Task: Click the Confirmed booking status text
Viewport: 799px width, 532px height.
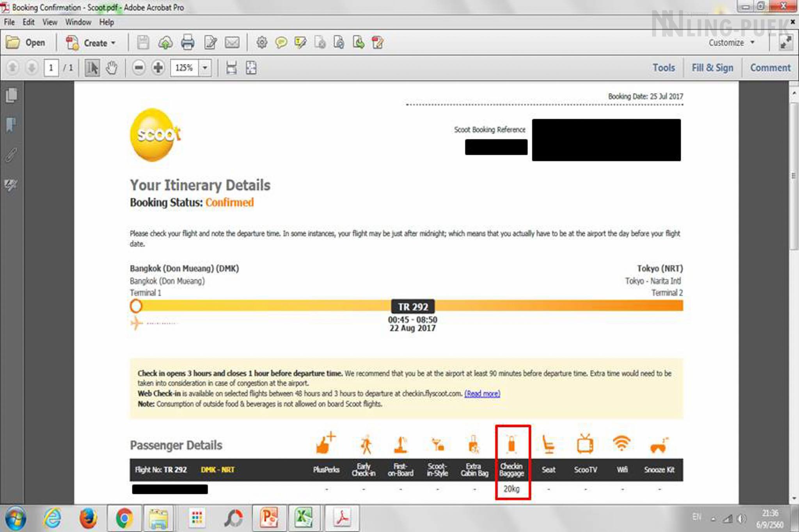Action: [230, 202]
